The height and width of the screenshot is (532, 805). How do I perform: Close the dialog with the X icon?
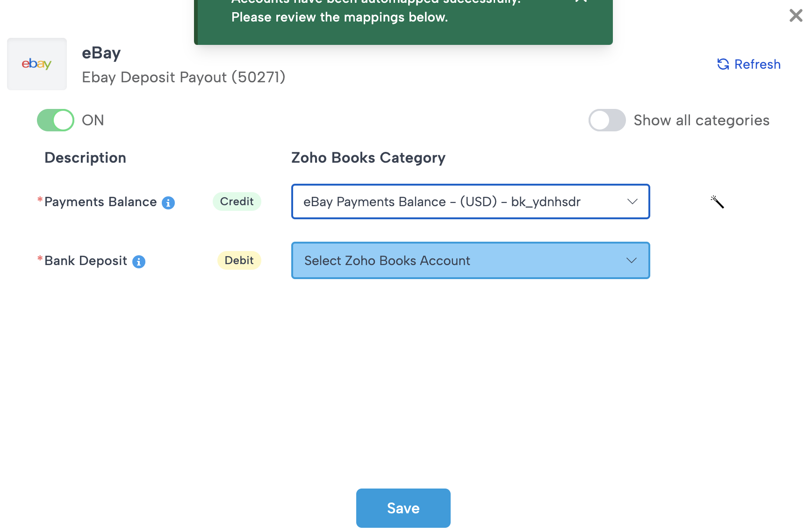(796, 15)
